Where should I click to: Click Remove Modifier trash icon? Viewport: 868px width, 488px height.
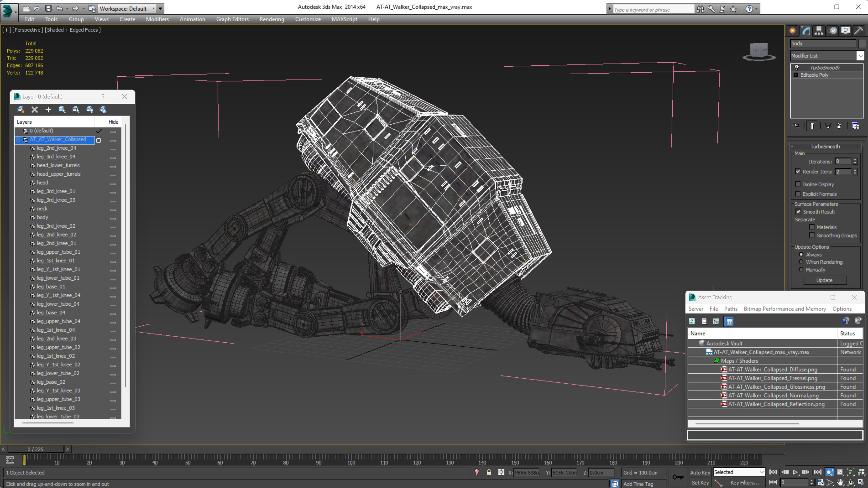point(839,126)
